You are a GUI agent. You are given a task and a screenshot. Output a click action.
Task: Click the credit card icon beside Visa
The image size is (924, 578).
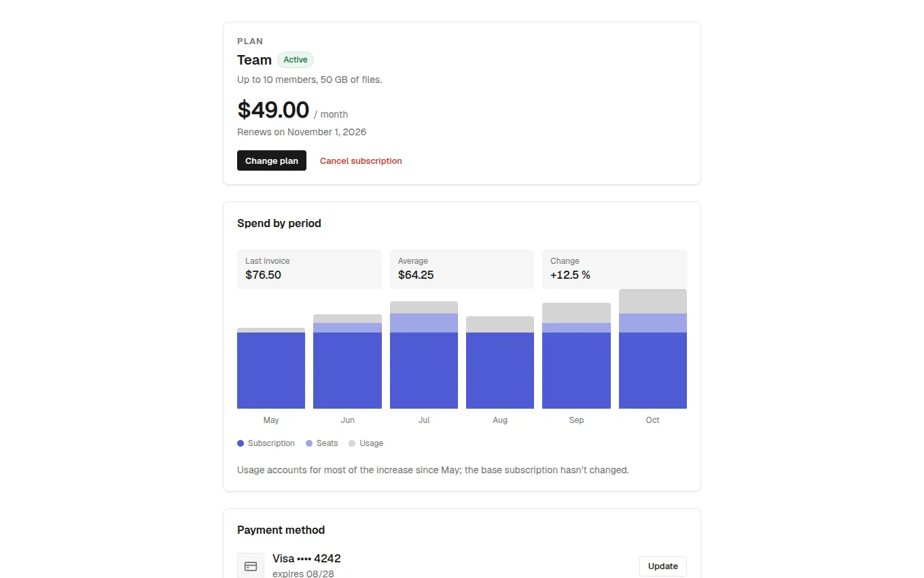pyautogui.click(x=251, y=566)
